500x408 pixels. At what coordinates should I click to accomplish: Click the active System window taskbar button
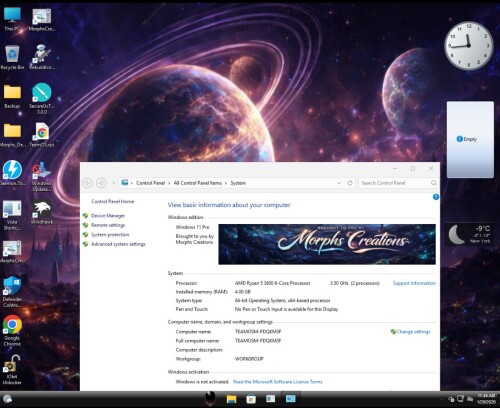[290, 399]
